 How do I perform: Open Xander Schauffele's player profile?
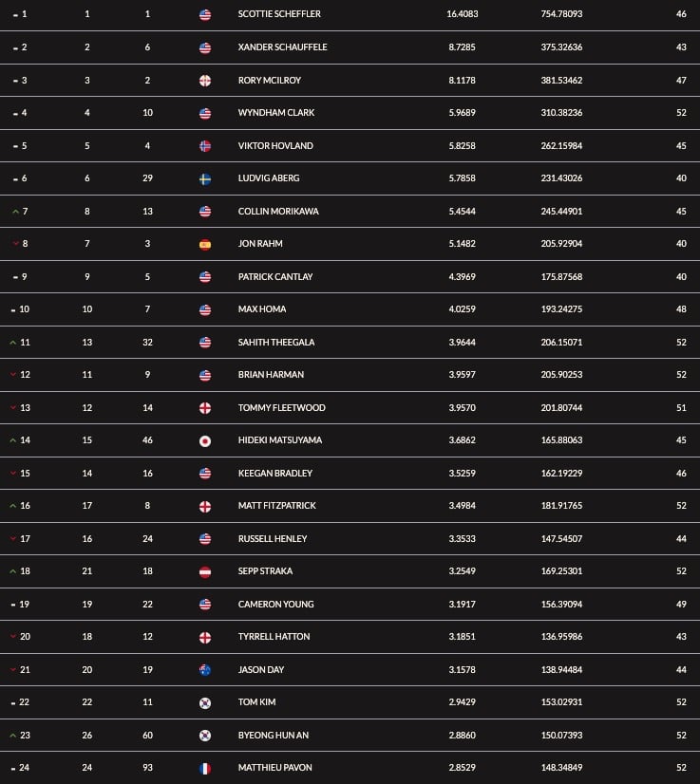(282, 47)
